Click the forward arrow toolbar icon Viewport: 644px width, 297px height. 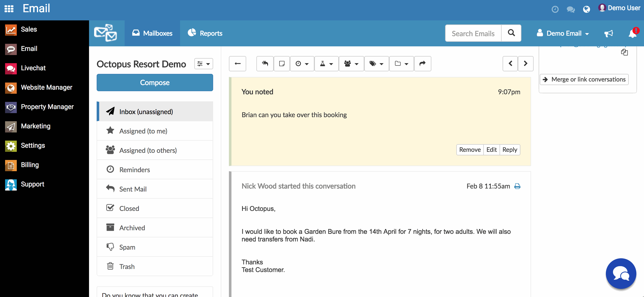point(422,63)
